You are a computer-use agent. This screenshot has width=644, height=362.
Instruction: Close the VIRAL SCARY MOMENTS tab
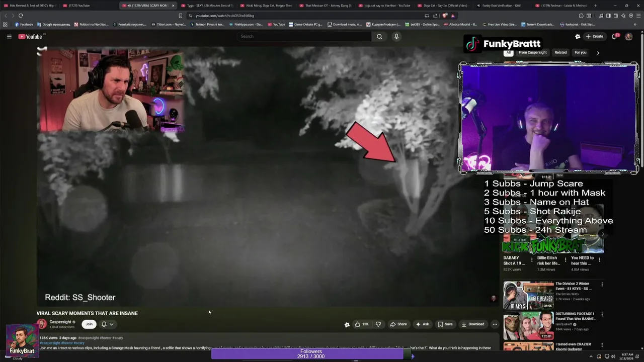pyautogui.click(x=173, y=6)
